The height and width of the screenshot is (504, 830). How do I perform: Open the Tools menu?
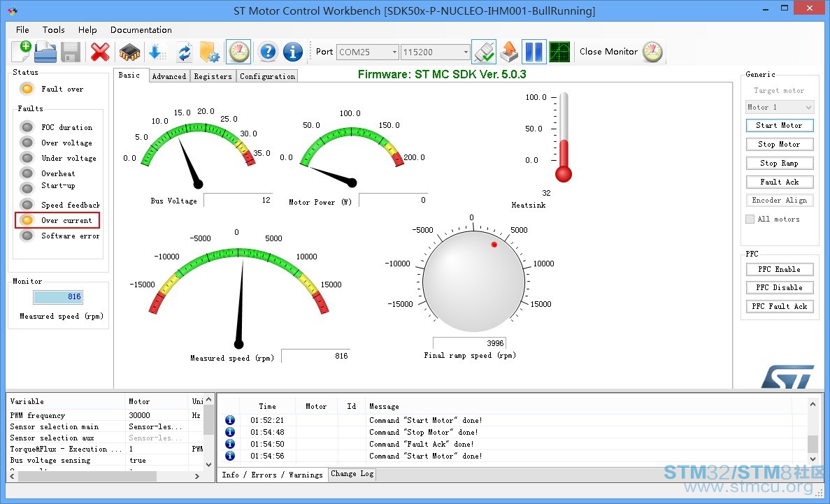pyautogui.click(x=53, y=29)
